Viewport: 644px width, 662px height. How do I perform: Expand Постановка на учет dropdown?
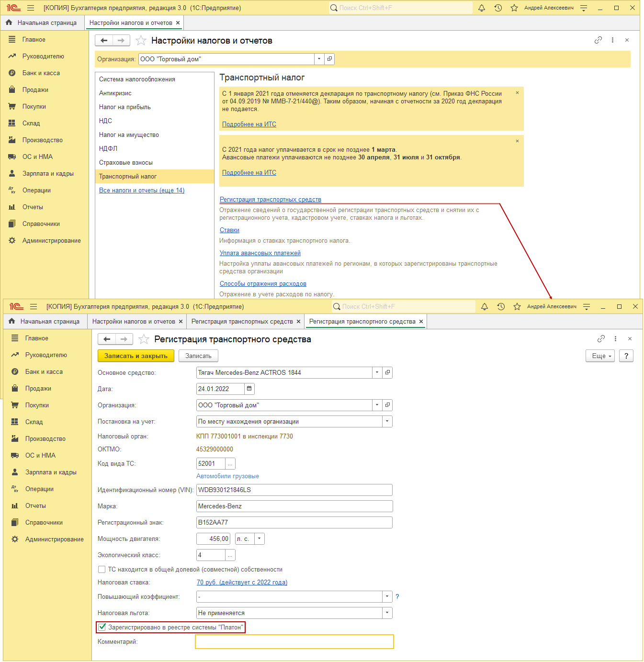click(x=387, y=421)
